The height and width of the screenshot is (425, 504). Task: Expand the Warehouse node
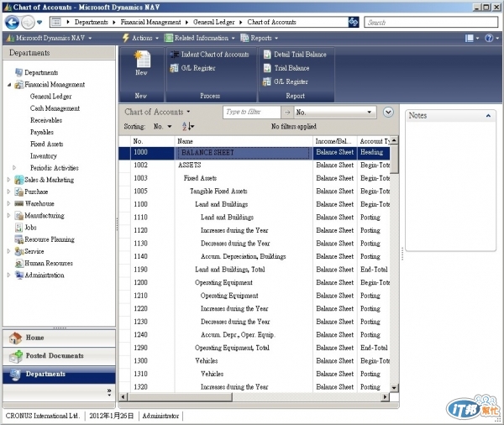pos(8,203)
